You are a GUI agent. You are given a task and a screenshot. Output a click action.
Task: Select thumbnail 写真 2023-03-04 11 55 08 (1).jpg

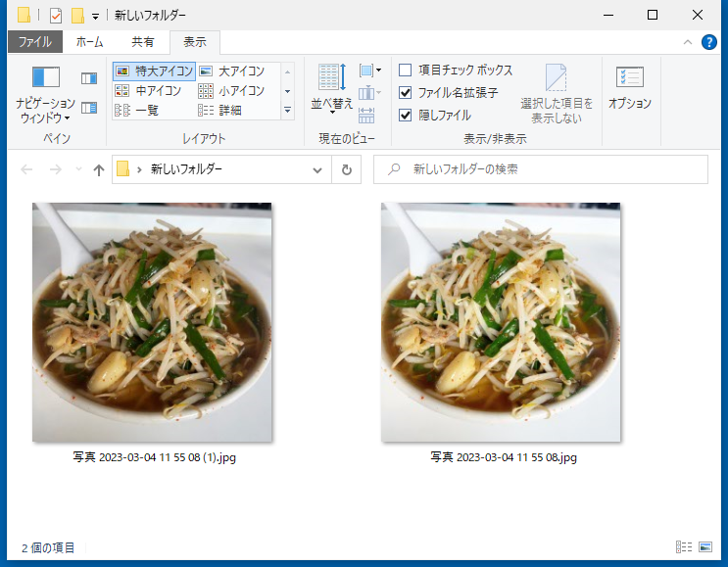point(152,322)
